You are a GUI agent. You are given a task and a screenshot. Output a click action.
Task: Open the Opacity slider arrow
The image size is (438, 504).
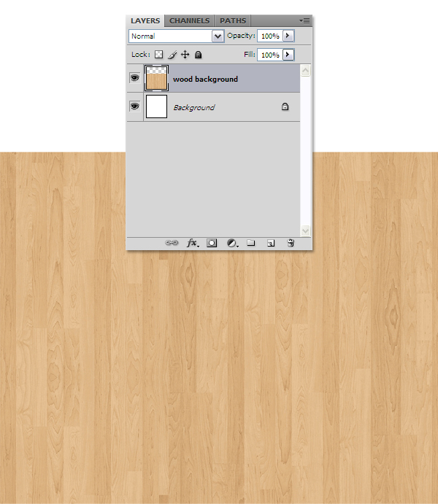pos(288,36)
